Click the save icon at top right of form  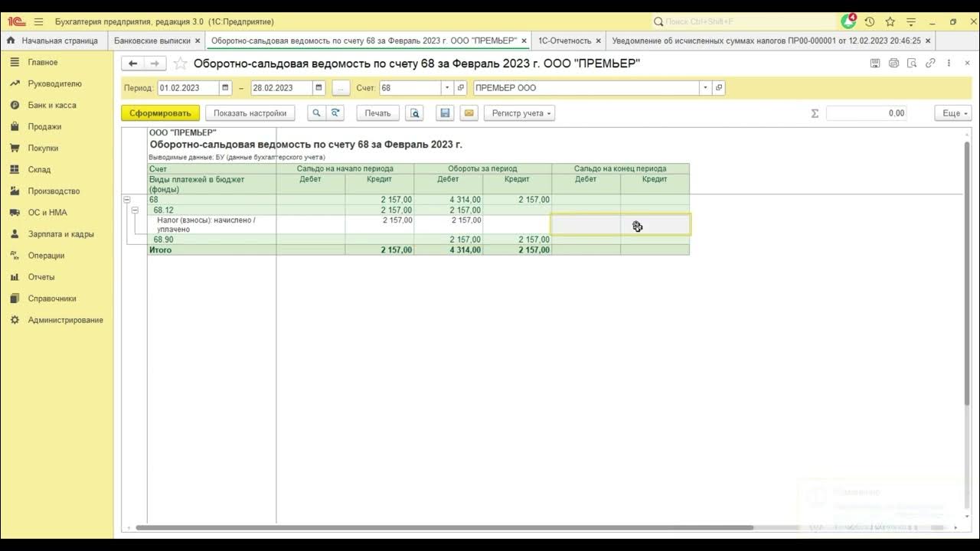(x=875, y=64)
